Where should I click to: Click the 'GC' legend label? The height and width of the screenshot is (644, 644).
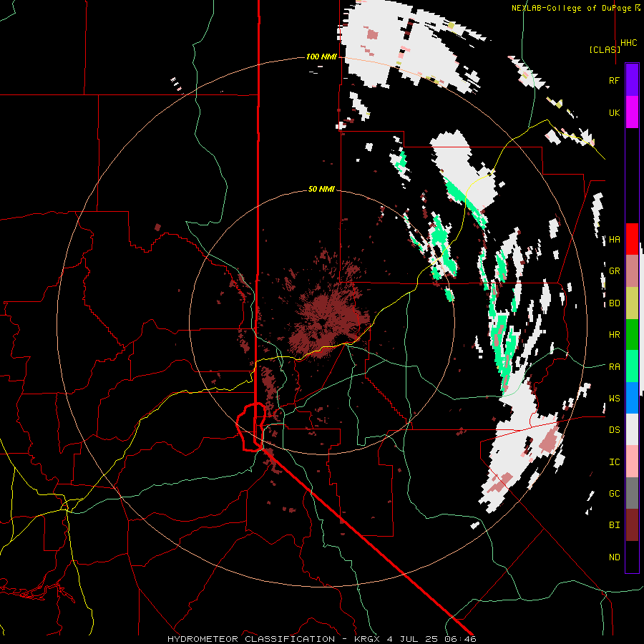coord(614,494)
